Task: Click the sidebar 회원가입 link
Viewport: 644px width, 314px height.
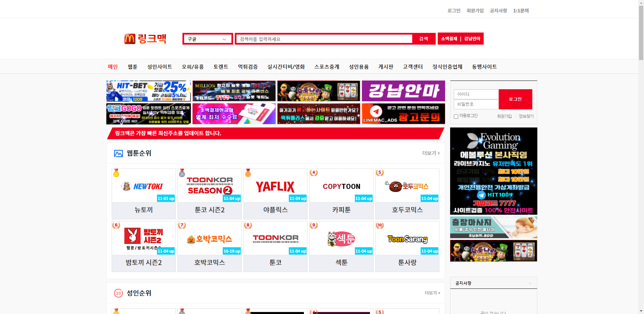Action: [x=504, y=116]
